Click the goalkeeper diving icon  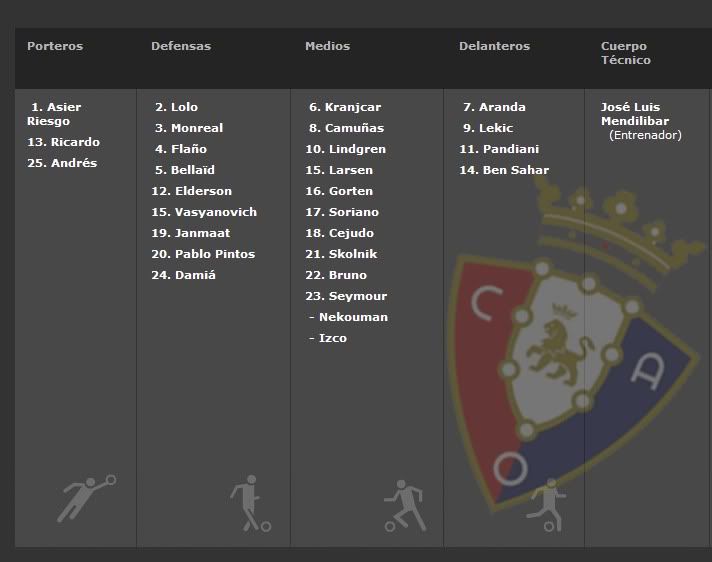86,498
